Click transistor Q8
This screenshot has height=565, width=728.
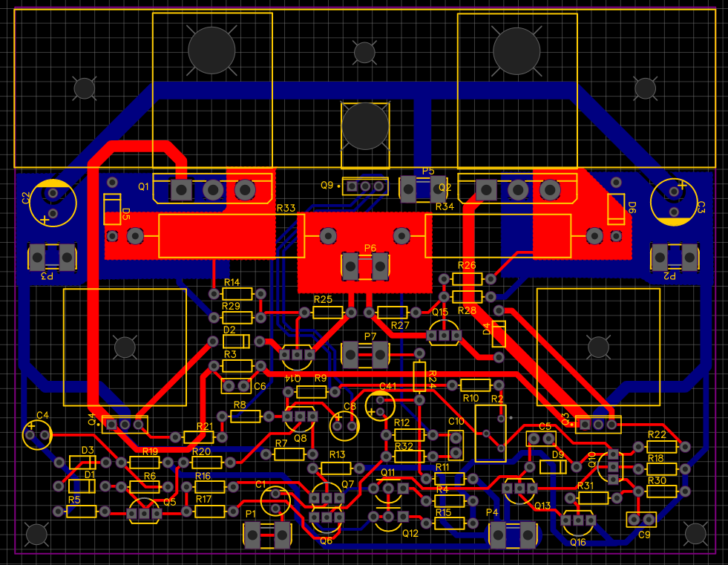300,419
